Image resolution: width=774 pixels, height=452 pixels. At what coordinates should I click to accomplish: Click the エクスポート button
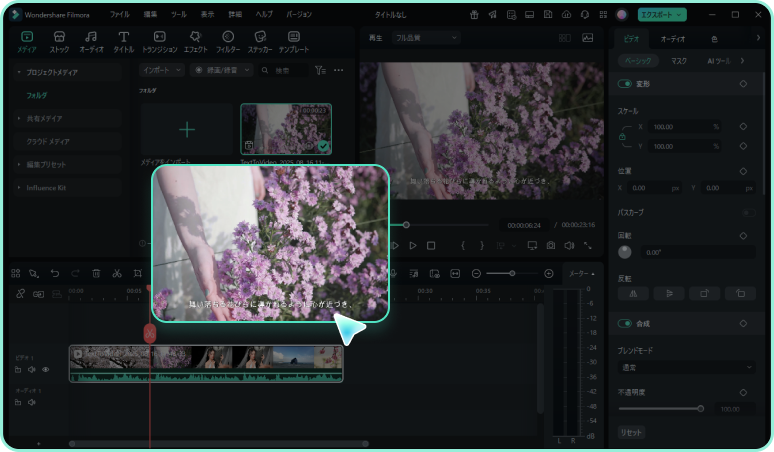point(662,15)
